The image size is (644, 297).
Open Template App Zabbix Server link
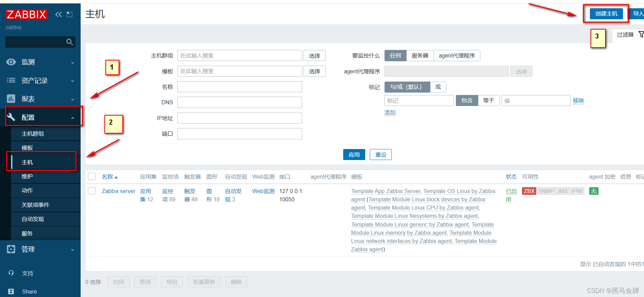click(386, 191)
